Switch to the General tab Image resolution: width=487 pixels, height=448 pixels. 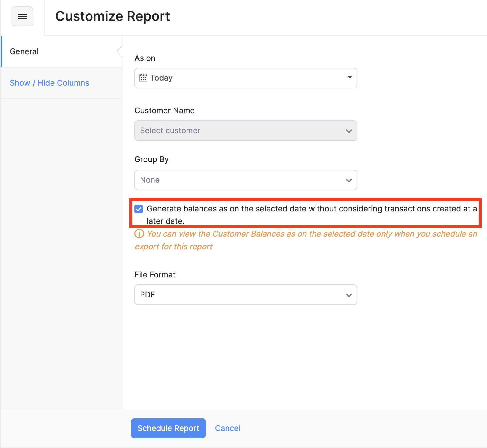pyautogui.click(x=24, y=51)
